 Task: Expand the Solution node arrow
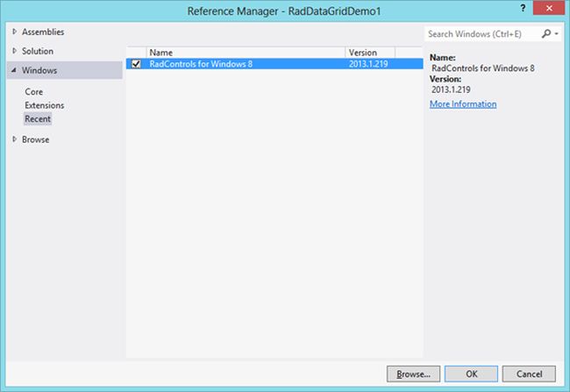click(15, 51)
